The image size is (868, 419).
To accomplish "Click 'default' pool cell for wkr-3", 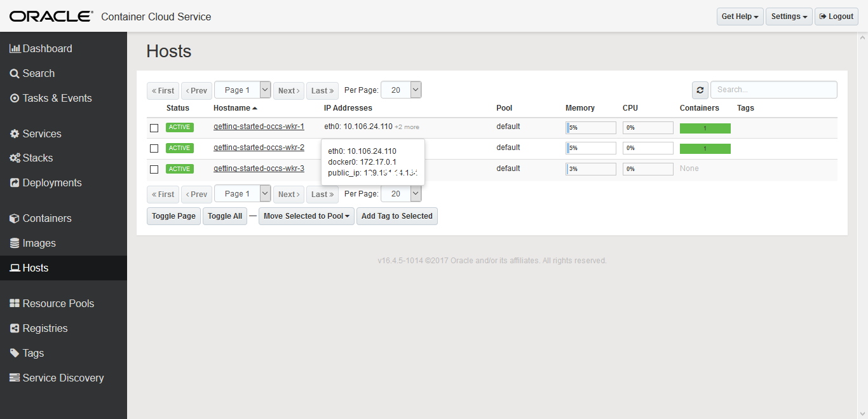I will [x=508, y=168].
